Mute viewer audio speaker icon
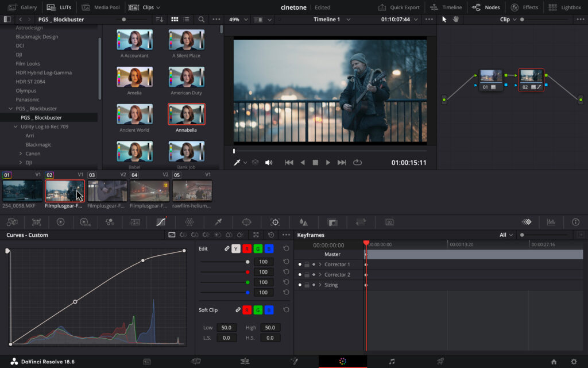The width and height of the screenshot is (588, 368). point(268,163)
